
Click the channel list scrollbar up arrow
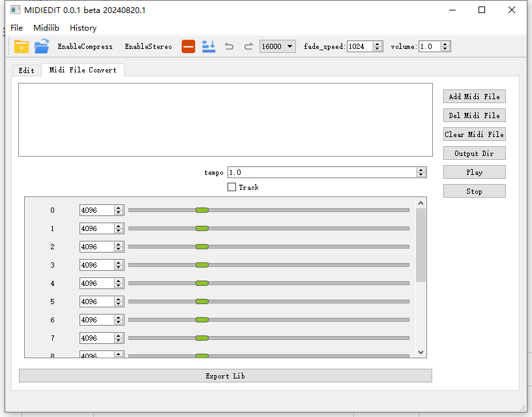click(x=421, y=203)
